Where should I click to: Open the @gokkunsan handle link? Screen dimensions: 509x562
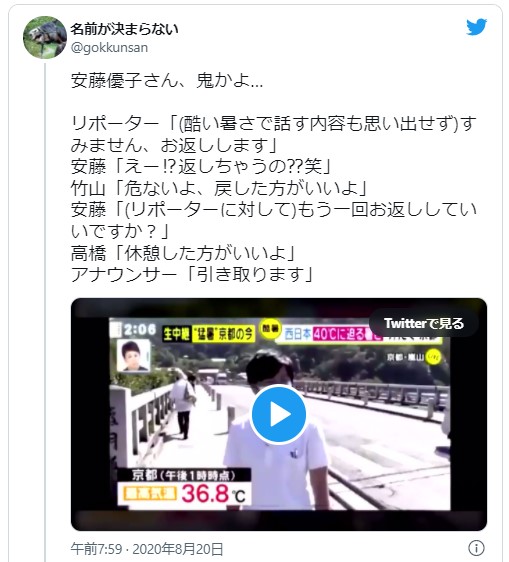point(109,48)
